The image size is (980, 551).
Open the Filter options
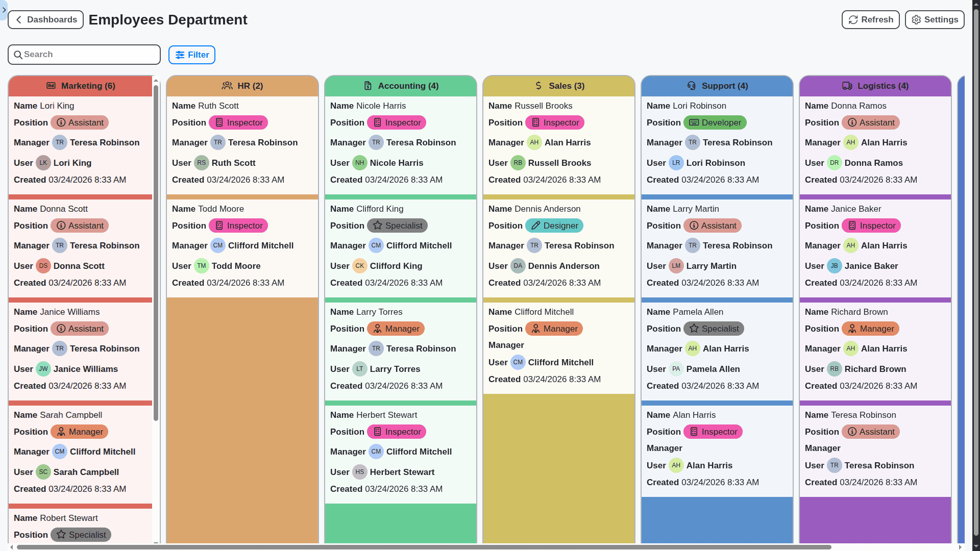coord(191,55)
